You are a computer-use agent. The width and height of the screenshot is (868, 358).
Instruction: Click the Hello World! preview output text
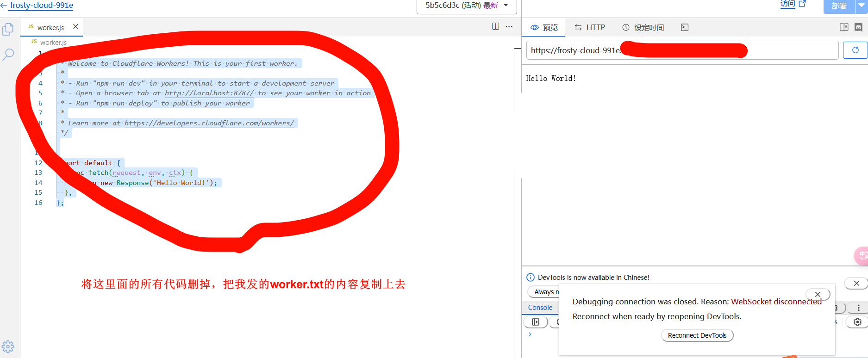551,78
